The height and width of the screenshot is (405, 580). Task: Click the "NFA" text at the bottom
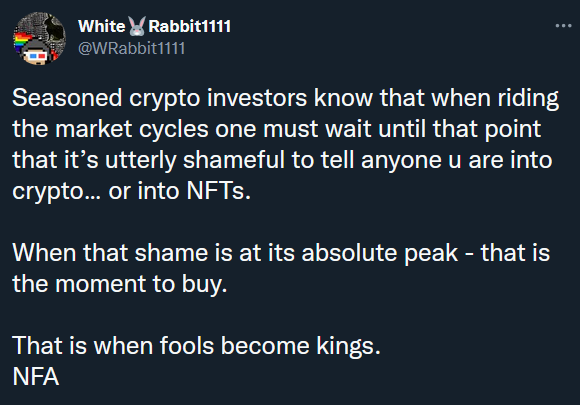point(36,377)
